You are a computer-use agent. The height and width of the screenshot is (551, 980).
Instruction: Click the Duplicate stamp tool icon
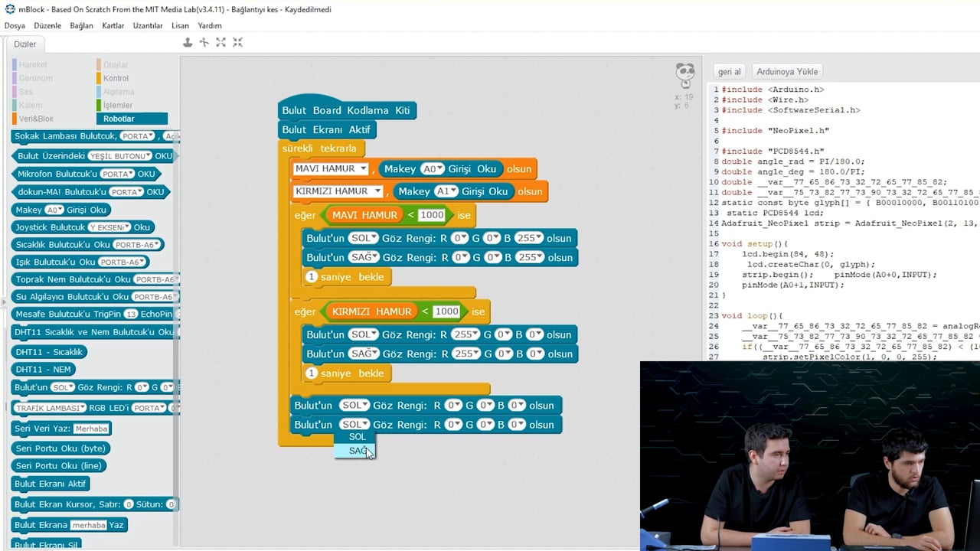pyautogui.click(x=188, y=43)
